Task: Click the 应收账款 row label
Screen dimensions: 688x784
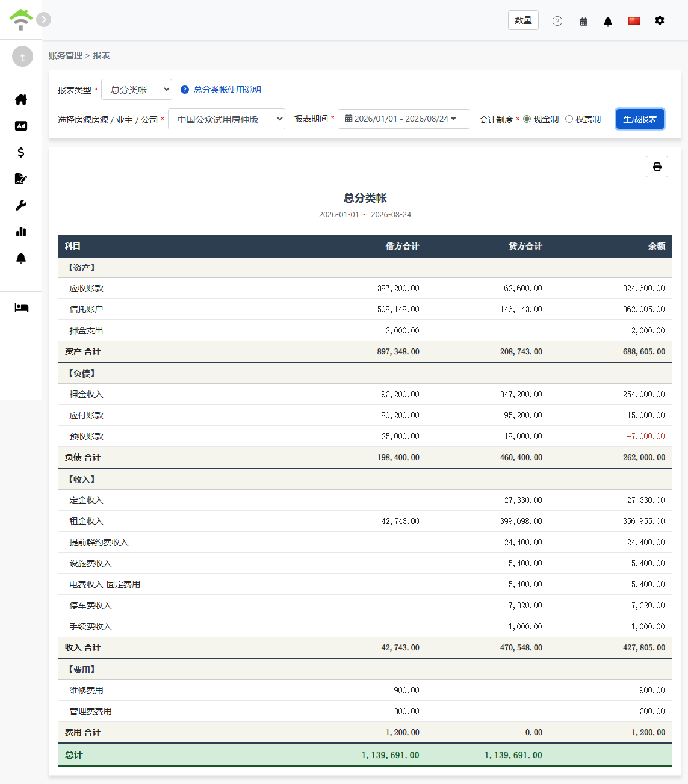Action: coord(86,288)
